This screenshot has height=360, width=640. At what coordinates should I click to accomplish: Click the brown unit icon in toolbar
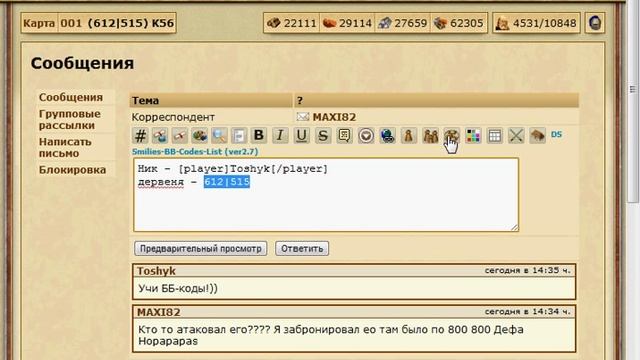coord(537,136)
